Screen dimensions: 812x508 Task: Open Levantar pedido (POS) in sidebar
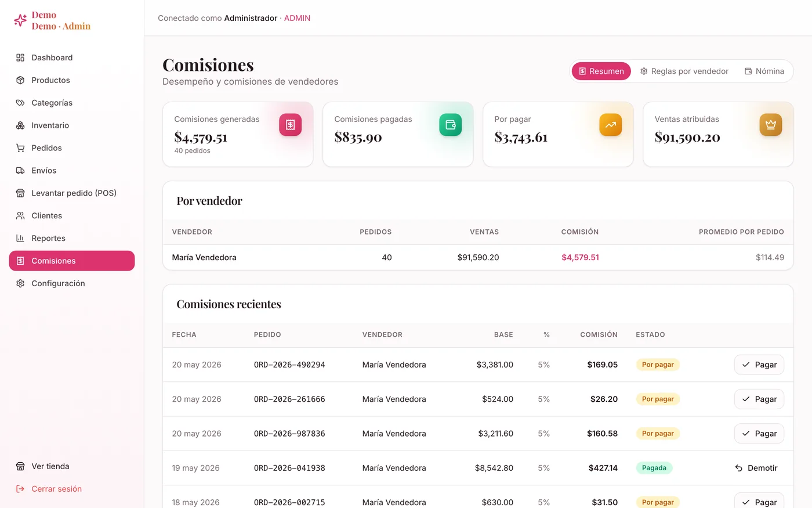pos(72,193)
